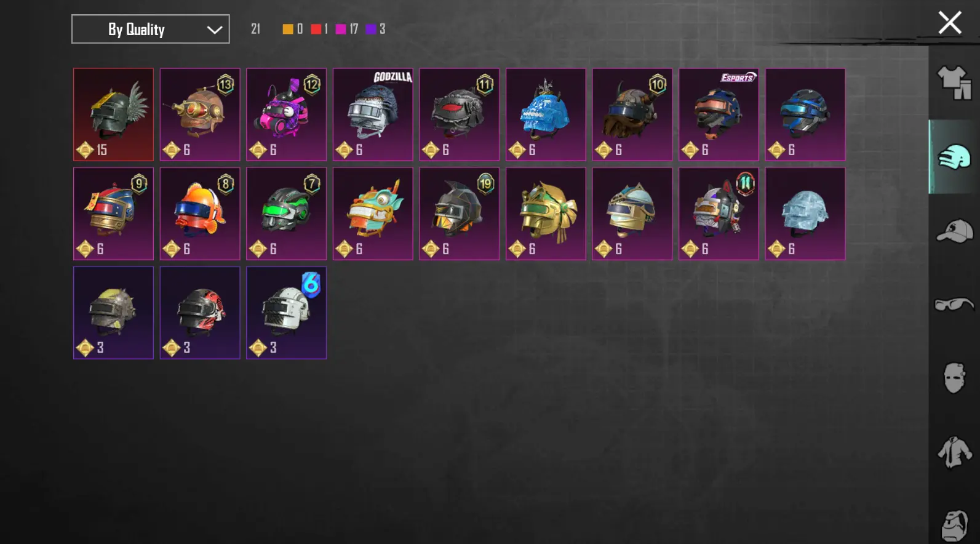The height and width of the screenshot is (544, 980).
Task: Choose the white helmet with blue 6 badge
Action: point(286,313)
